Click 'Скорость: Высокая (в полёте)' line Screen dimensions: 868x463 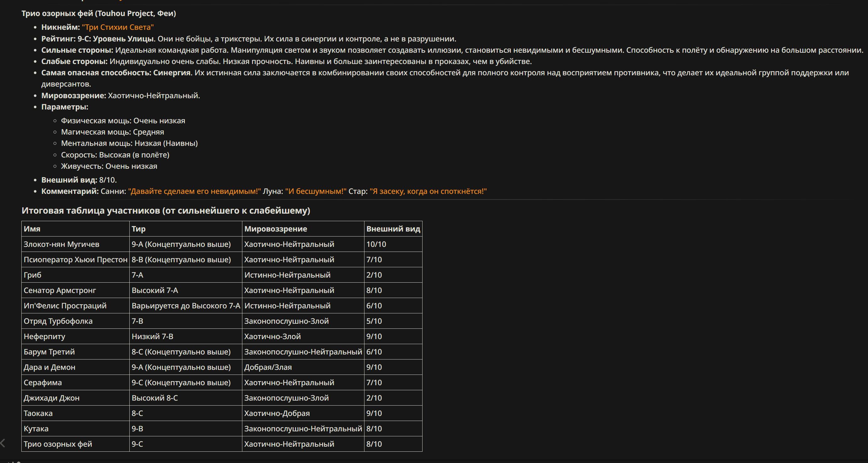click(x=115, y=155)
